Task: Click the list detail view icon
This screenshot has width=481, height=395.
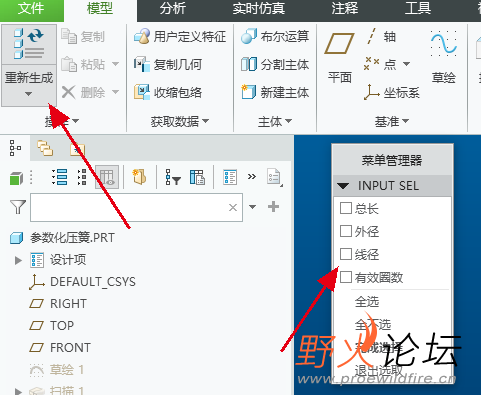Action: 230,177
